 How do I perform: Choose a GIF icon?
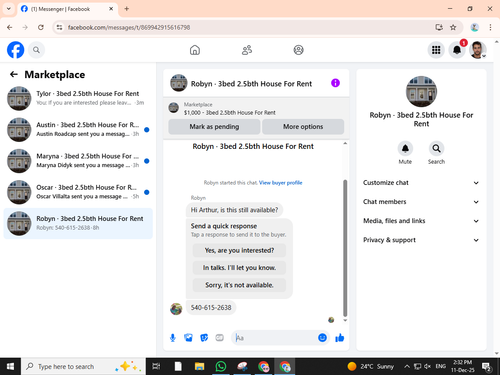pos(219,338)
